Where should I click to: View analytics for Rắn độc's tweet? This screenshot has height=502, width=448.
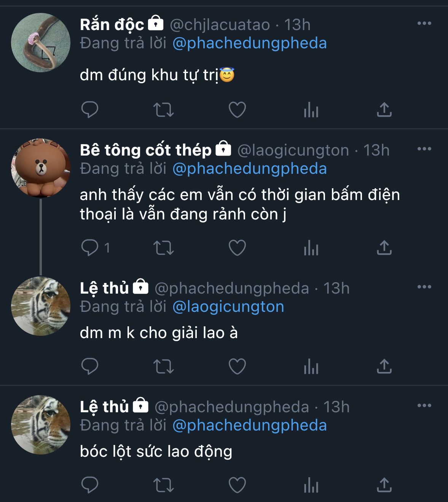click(311, 110)
